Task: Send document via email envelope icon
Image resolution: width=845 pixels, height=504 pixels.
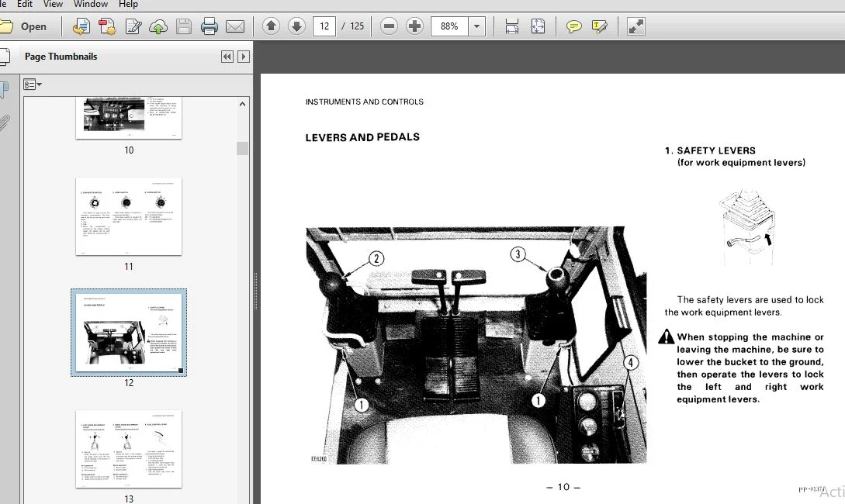Action: pyautogui.click(x=235, y=26)
